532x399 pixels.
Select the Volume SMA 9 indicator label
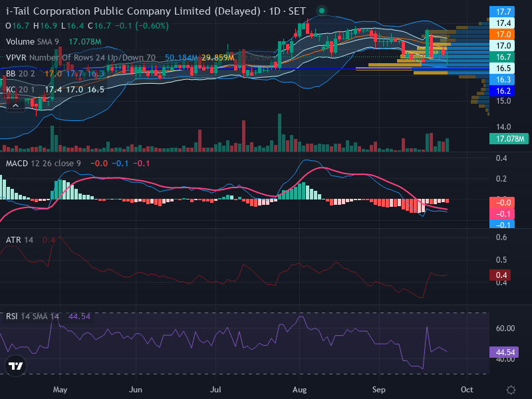point(32,42)
